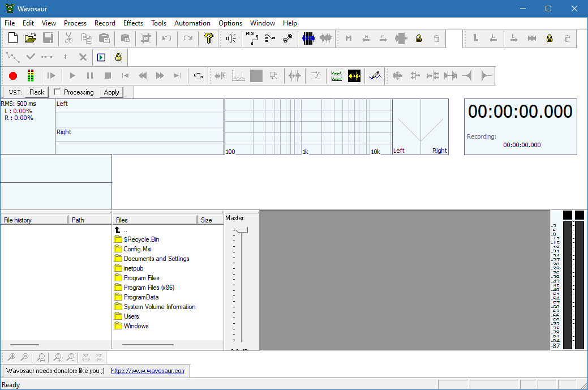Open a file using the folder icon

[x=31, y=38]
